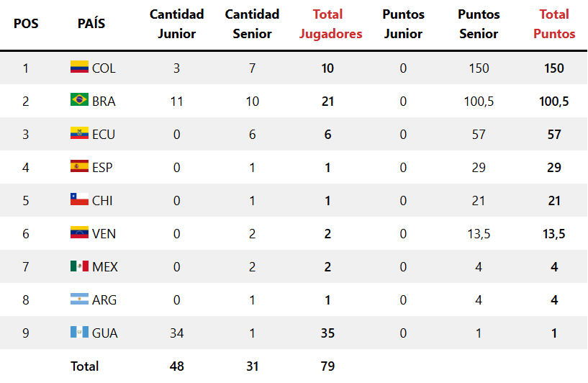Screen dimensions: 588x383
Task: Click the Spain flag icon
Action: 79,166
